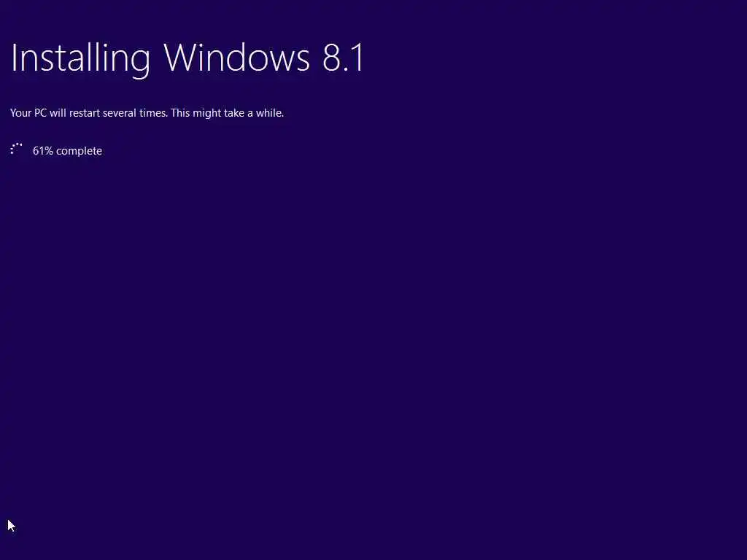Screen dimensions: 747x560
Task: Click the word "restart" in the message
Action: [85, 113]
